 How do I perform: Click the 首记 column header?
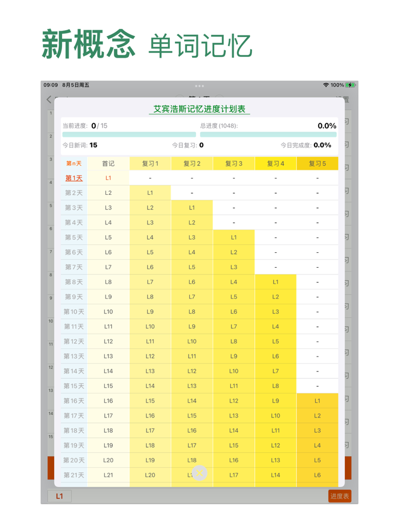tap(108, 163)
